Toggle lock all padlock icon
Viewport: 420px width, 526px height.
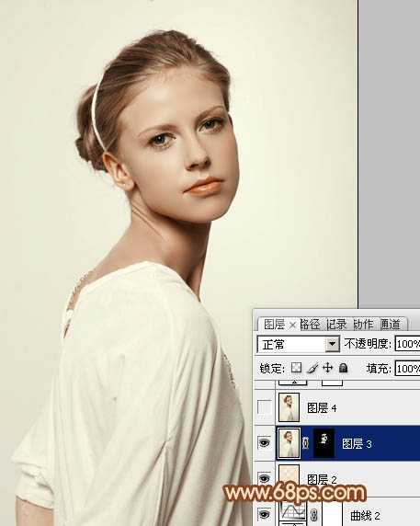pos(343,368)
